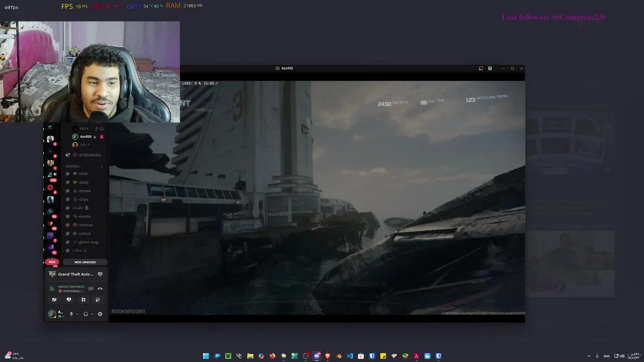Open the soundboard icon
This screenshot has width=644, height=362.
coord(98,300)
